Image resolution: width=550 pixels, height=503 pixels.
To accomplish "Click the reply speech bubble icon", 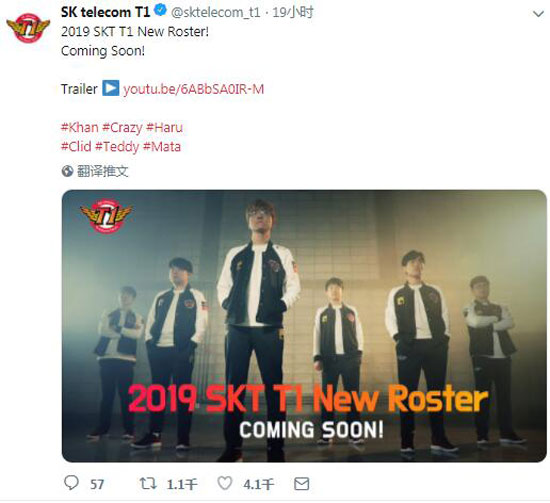I will (x=71, y=483).
